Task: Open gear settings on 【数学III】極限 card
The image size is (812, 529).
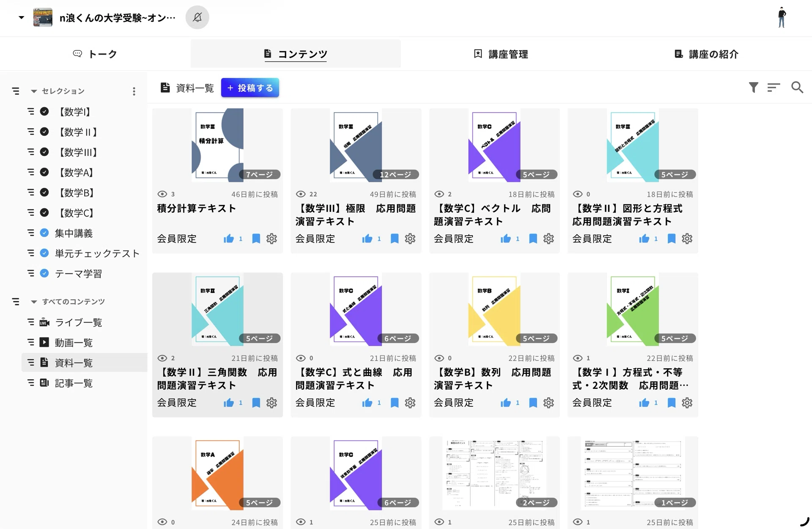Action: [x=410, y=239]
